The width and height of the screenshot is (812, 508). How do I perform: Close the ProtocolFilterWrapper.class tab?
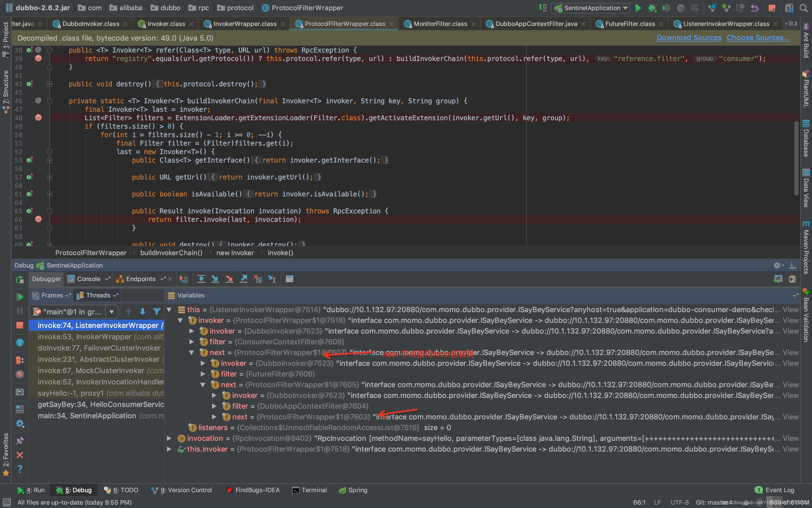click(x=391, y=24)
